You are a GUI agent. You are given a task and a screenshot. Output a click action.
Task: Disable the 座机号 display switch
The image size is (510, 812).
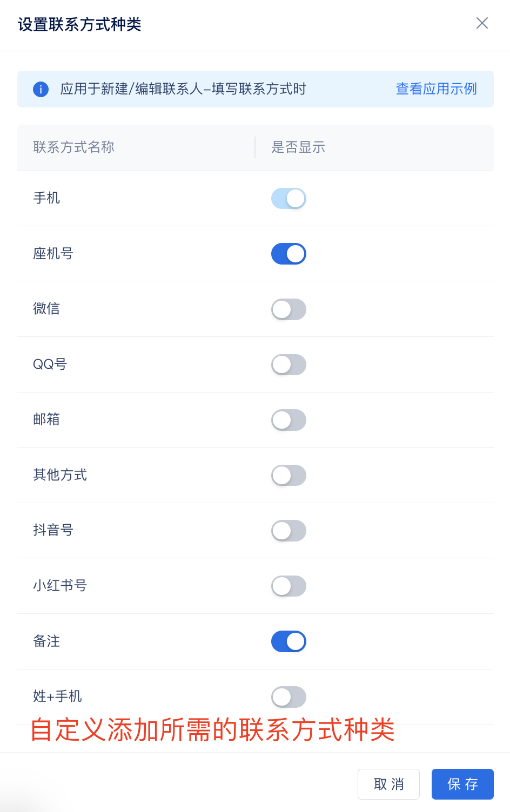[x=288, y=254]
